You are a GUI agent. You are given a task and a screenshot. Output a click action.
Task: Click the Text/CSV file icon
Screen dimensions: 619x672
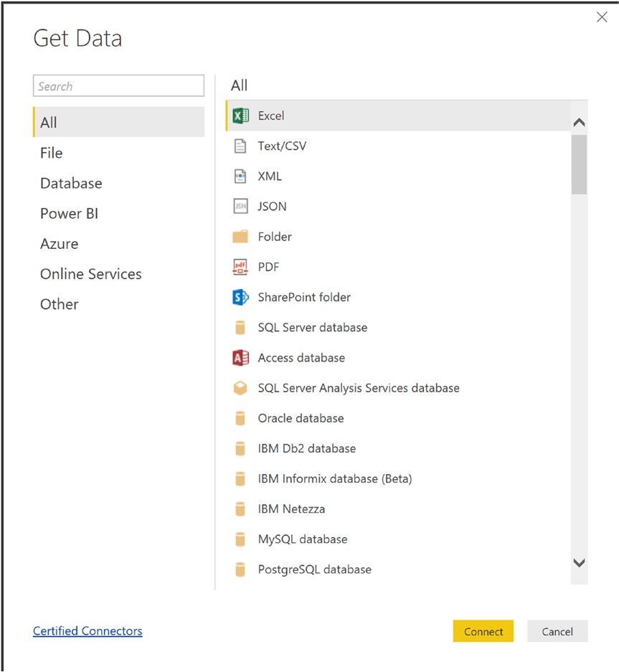pos(240,146)
